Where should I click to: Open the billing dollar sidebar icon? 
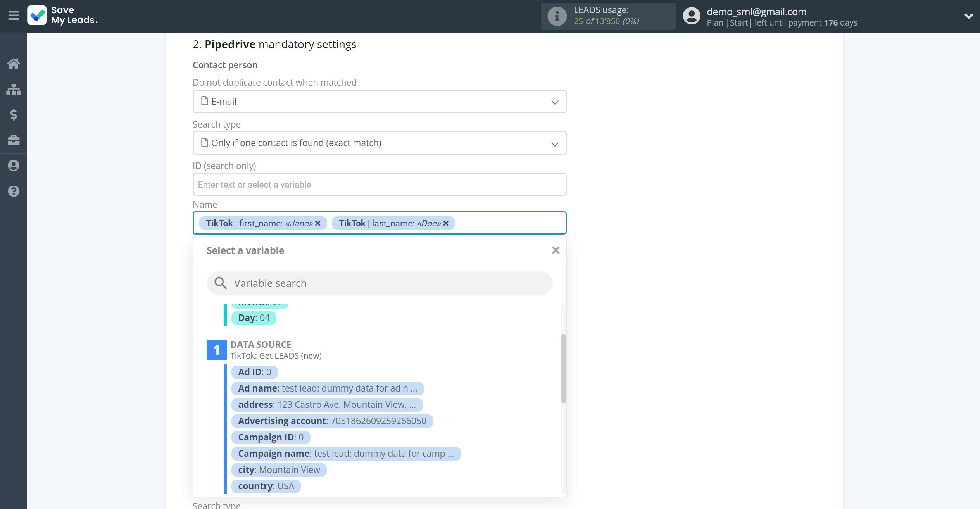14,115
